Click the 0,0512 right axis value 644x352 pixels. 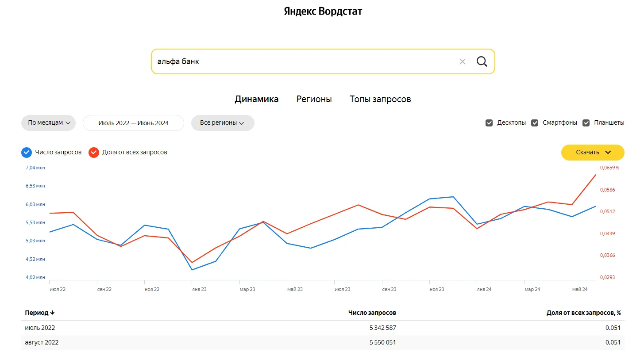pyautogui.click(x=608, y=211)
